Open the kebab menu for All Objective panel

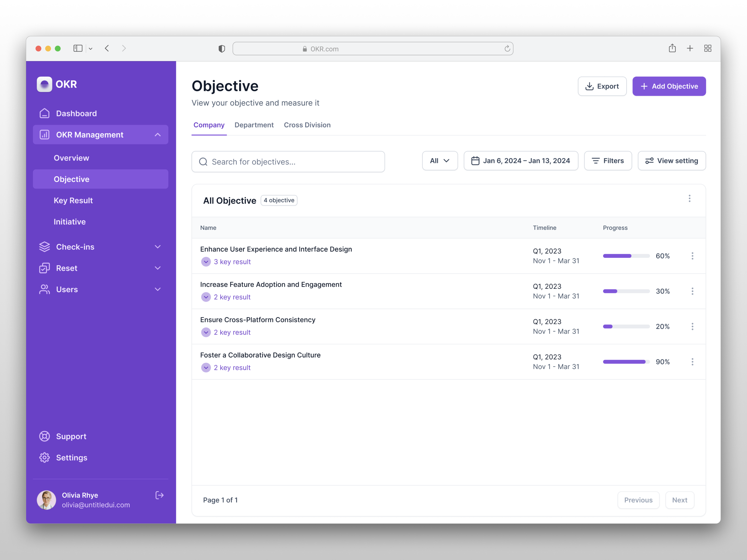(690, 198)
